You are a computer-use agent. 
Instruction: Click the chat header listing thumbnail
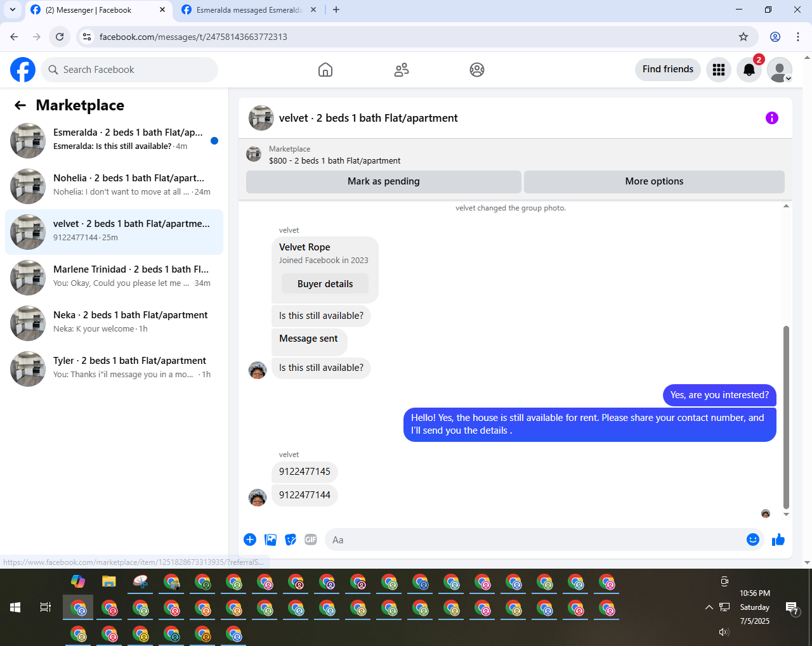click(x=261, y=118)
